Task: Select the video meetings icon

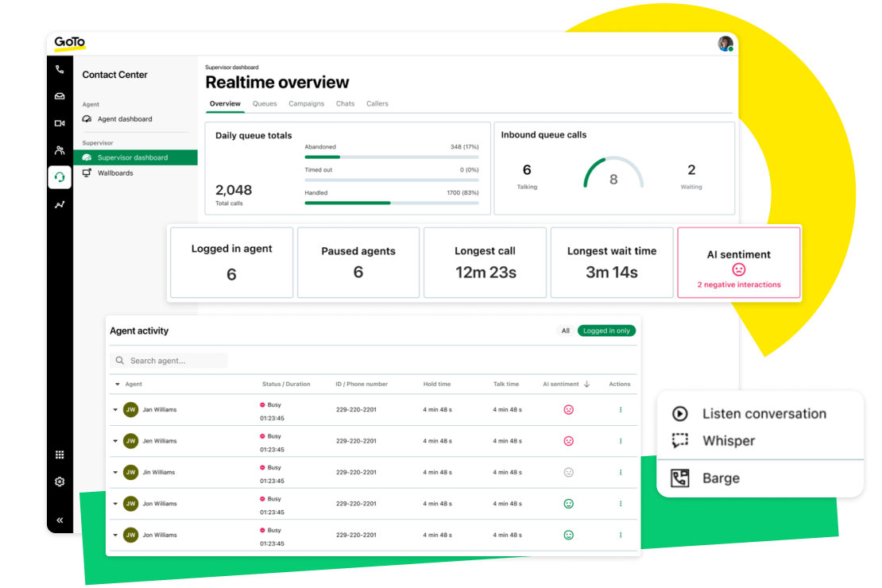Action: pyautogui.click(x=60, y=123)
